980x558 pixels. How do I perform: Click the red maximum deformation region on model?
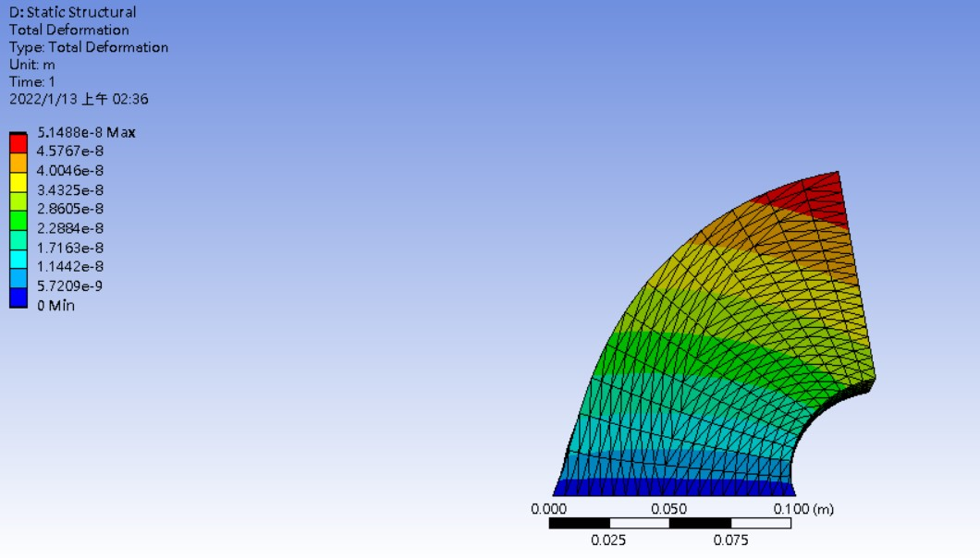point(813,197)
